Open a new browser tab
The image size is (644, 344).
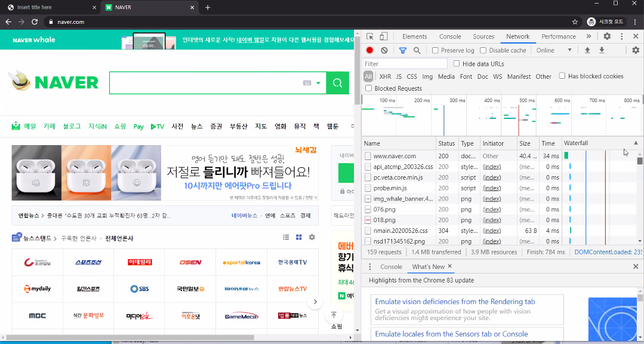point(208,7)
